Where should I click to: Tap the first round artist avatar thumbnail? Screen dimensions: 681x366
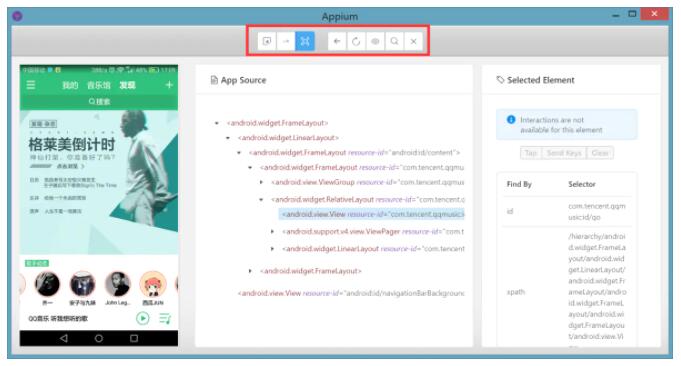(47, 284)
